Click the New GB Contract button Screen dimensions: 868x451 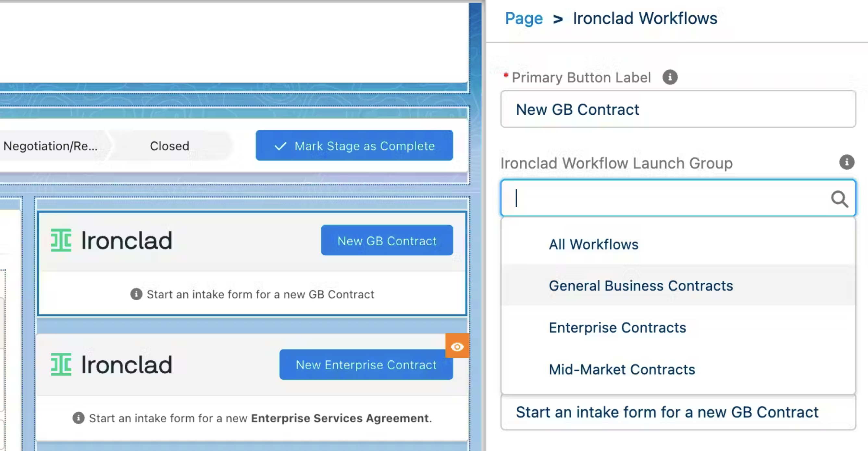387,240
